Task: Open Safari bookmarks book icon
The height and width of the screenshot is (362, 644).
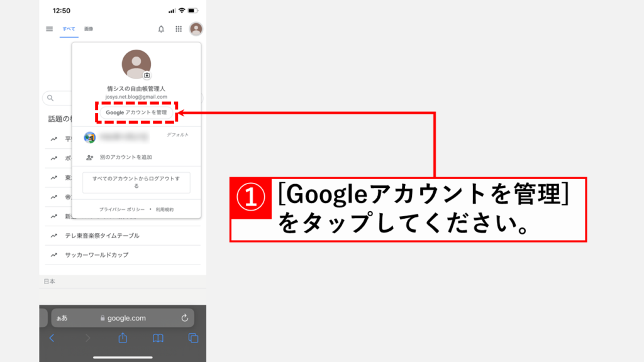Action: click(158, 338)
